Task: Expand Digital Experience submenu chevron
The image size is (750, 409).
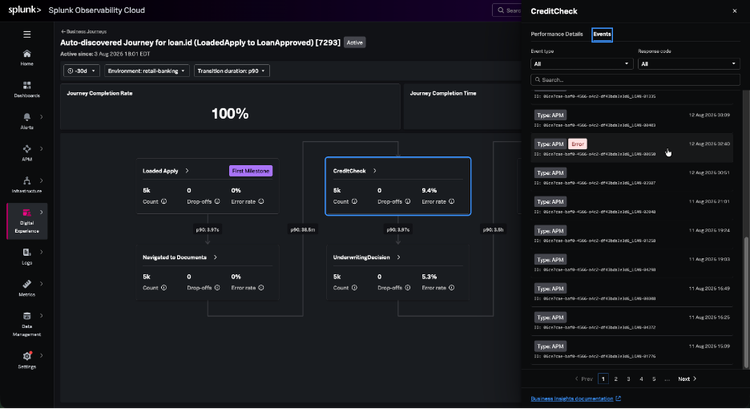Action: [x=41, y=212]
